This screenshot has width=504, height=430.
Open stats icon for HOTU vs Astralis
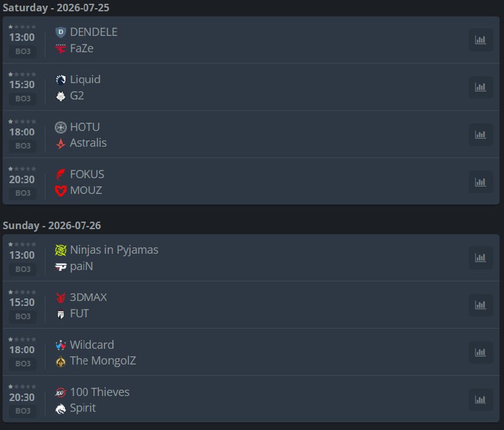point(481,134)
